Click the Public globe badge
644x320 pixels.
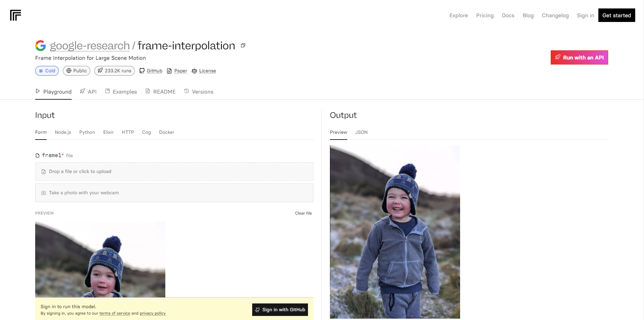(x=76, y=71)
